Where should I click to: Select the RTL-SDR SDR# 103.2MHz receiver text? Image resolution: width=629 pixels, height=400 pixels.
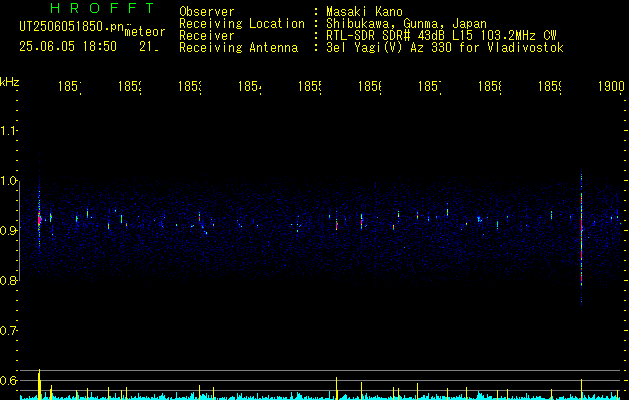[x=441, y=36]
